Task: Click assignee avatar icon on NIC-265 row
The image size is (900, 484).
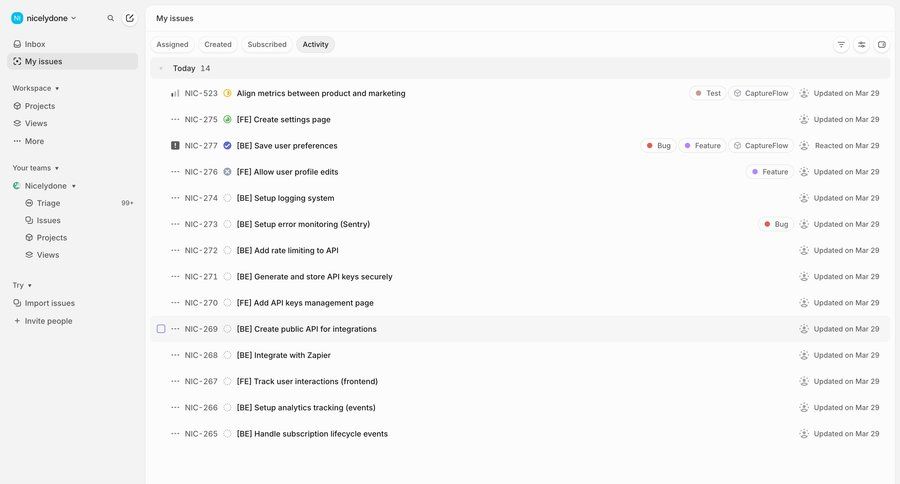Action: (804, 434)
